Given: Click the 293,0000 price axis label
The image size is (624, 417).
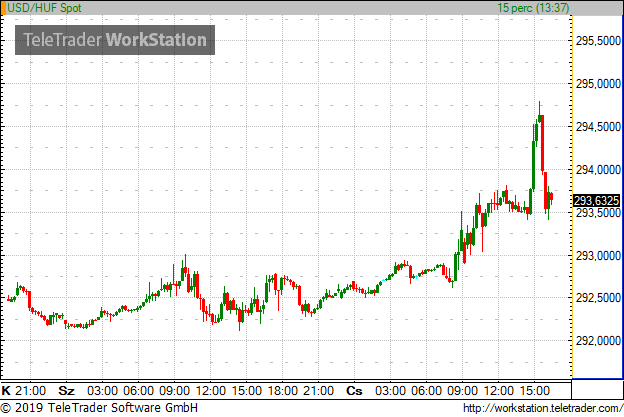Looking at the screenshot, I should pos(598,255).
